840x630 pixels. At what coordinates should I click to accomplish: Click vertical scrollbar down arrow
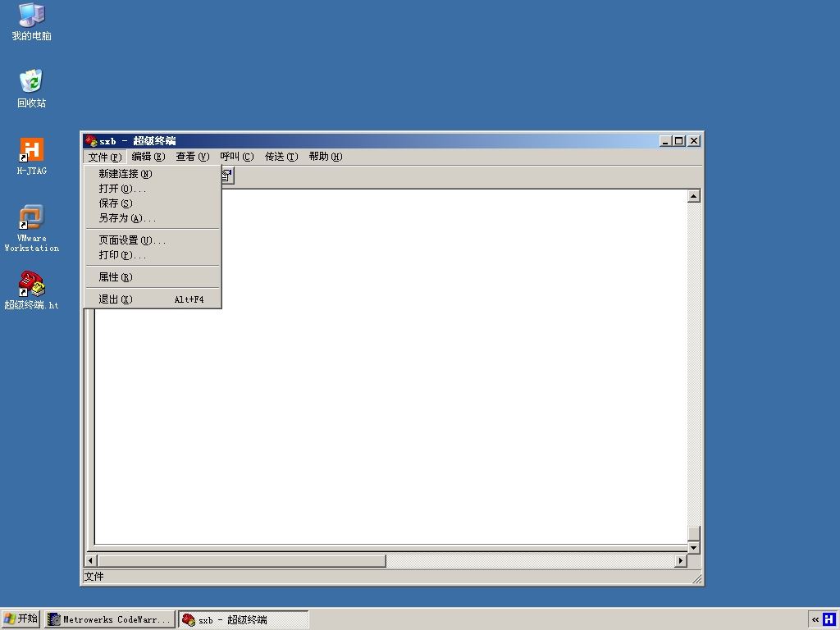pos(694,547)
